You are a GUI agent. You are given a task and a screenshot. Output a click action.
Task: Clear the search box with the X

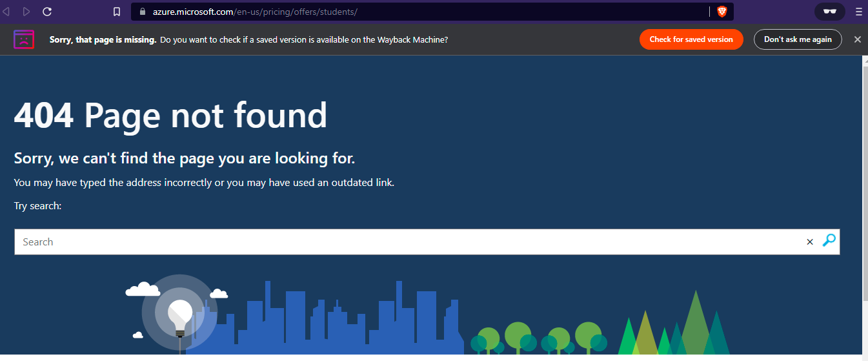coord(810,242)
